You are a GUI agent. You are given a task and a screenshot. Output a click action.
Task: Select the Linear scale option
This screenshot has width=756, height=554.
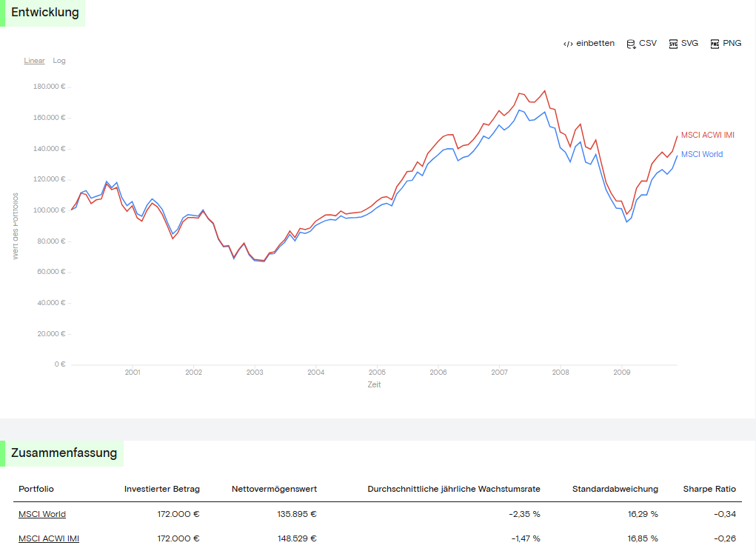pyautogui.click(x=34, y=61)
